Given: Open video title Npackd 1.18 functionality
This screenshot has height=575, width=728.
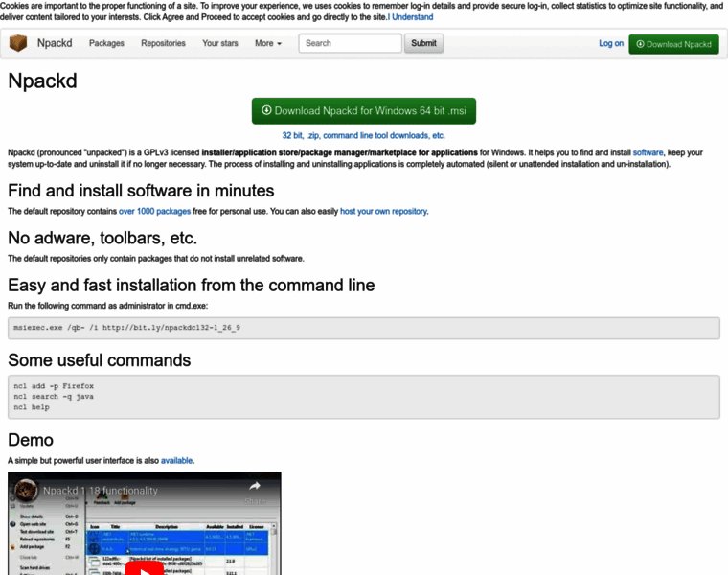Looking at the screenshot, I should (x=101, y=491).
